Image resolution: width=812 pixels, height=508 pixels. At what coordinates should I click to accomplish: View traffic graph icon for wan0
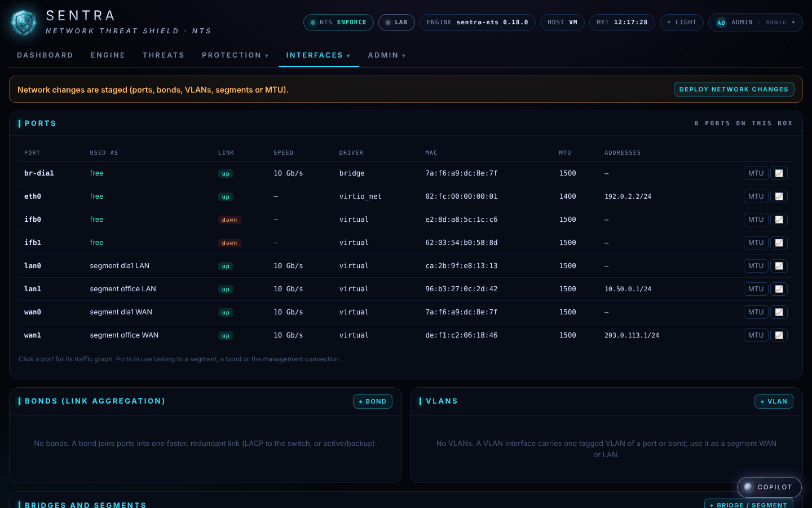[779, 312]
